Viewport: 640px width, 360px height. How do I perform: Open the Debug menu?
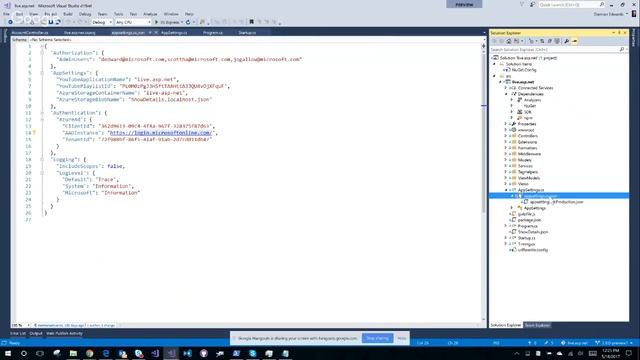(85, 14)
